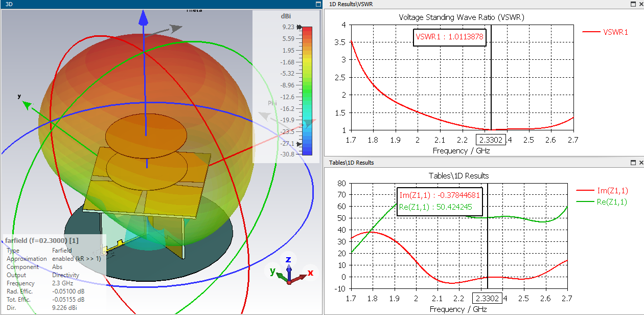This screenshot has height=315, width=644.
Task: Click the 'Phi' axis label in 3D view
Action: pos(273,103)
